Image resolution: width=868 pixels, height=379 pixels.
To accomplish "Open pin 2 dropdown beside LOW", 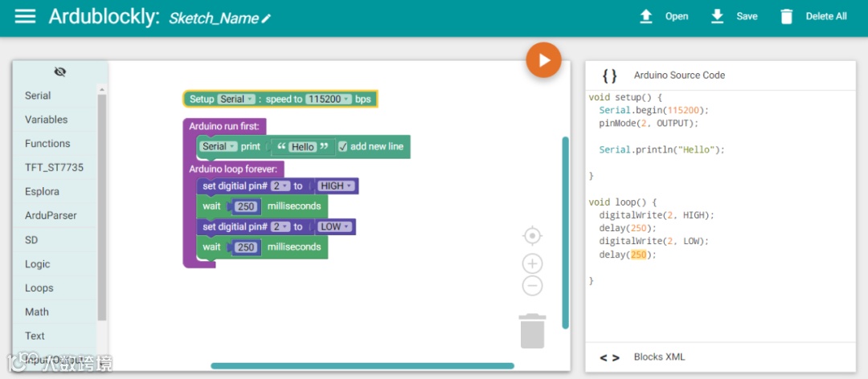I will point(280,227).
